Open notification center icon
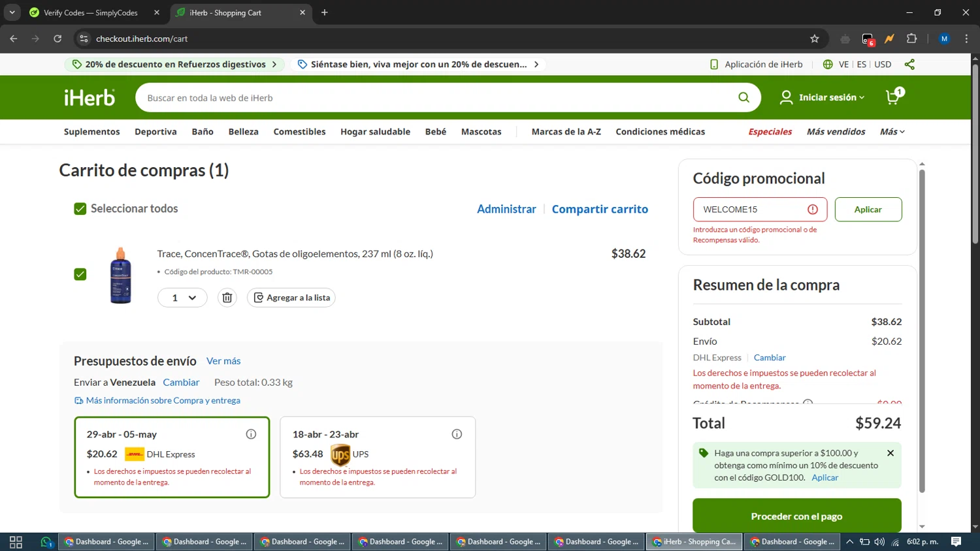The image size is (980, 551). (956, 542)
